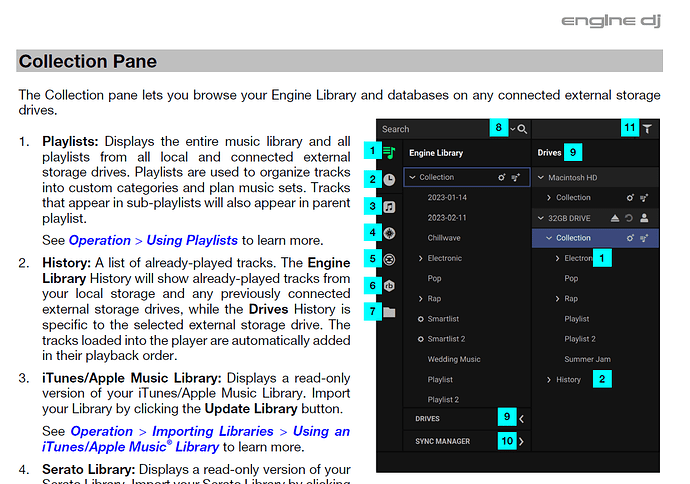
Task: Add smartlist on Engine Library Collection row
Action: tap(502, 177)
